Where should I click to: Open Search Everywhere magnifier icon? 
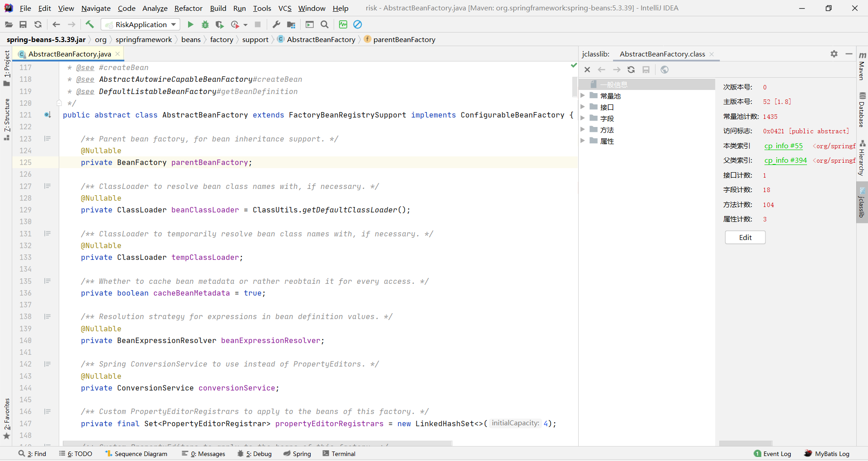(324, 24)
